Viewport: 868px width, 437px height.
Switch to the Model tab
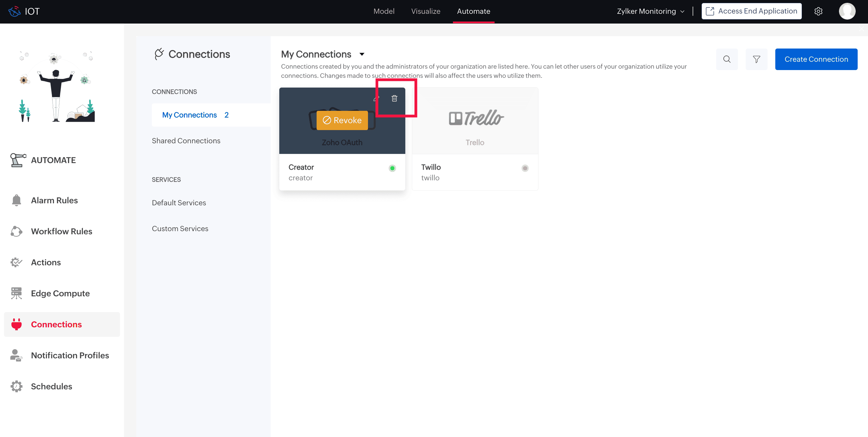384,11
